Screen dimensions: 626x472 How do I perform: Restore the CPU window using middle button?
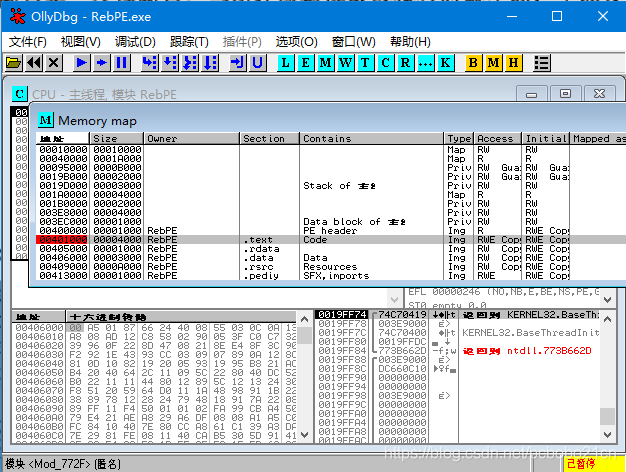coord(565,94)
